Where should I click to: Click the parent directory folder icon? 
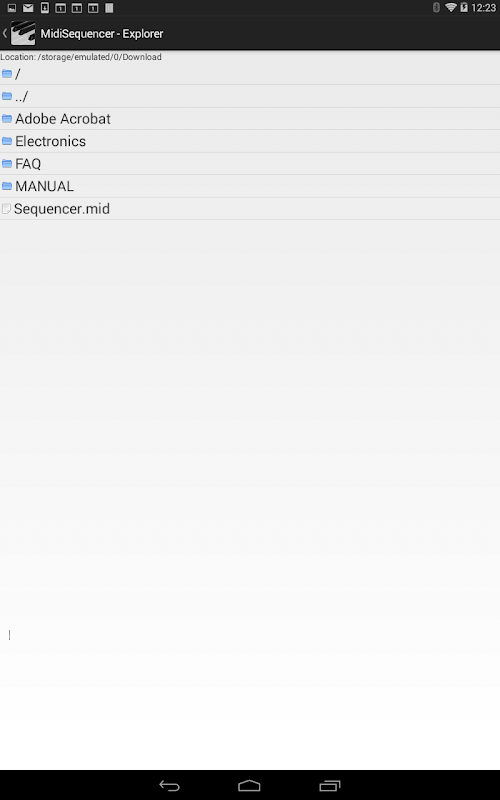tap(7, 96)
